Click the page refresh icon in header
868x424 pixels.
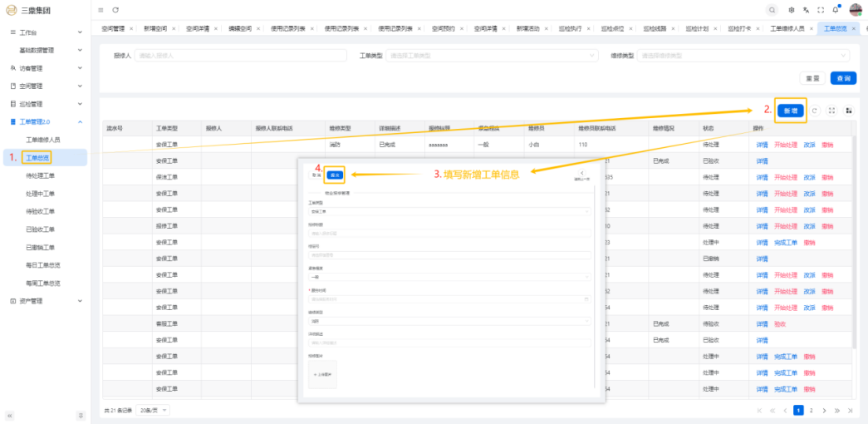115,9
